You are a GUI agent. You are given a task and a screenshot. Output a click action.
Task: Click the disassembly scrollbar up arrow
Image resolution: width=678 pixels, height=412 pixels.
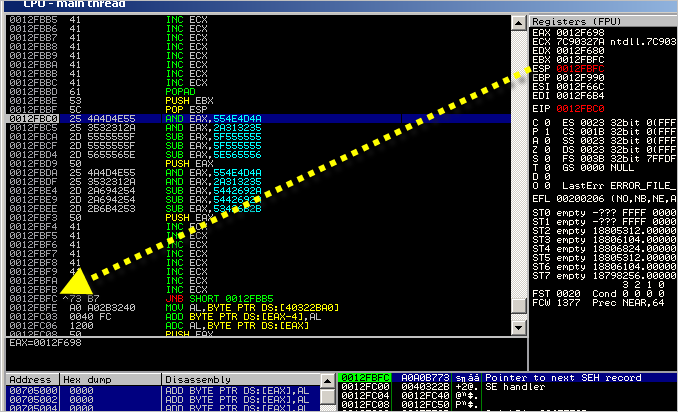point(517,21)
